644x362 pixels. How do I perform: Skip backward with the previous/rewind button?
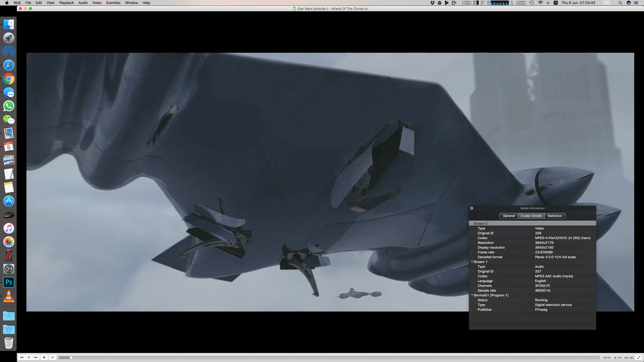click(22, 357)
